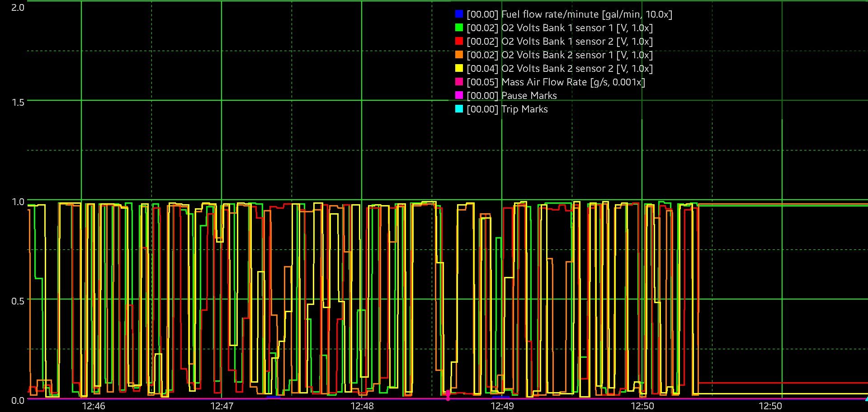Click the green Bank 1 sensor 1 swatch

coord(459,28)
